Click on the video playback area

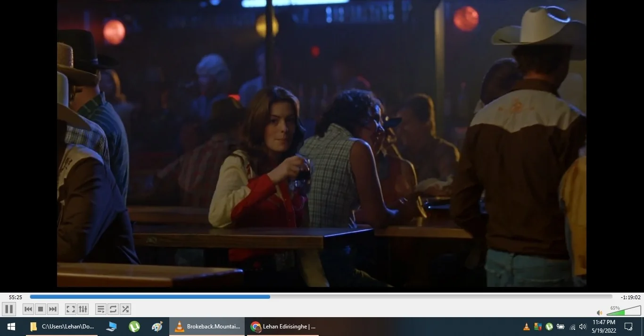[322, 143]
